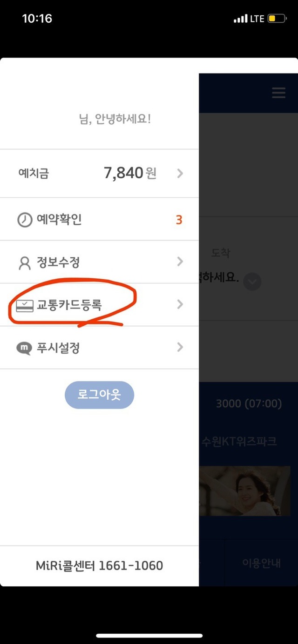Expand the 푸시설정 chevron arrow
Screen dimensions: 298x644
tap(180, 348)
